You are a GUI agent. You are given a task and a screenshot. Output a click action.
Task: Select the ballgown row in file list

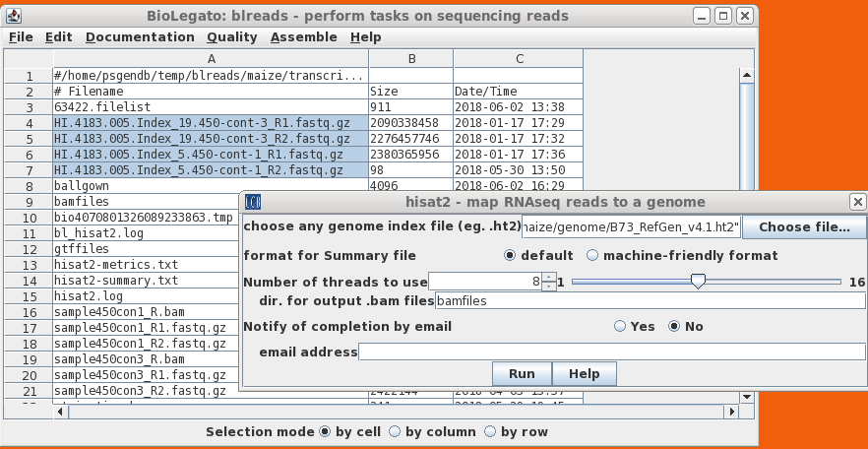click(x=211, y=185)
